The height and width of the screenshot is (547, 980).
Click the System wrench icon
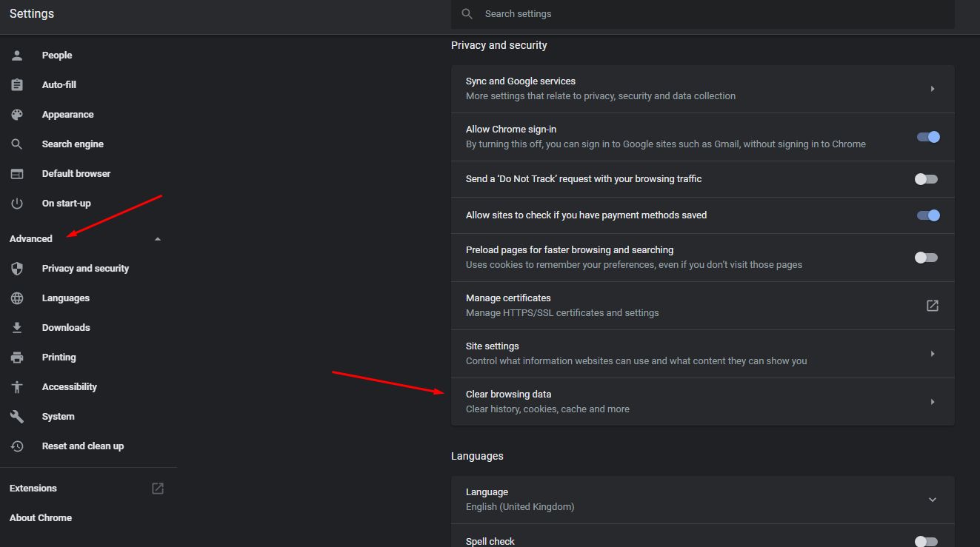point(17,417)
